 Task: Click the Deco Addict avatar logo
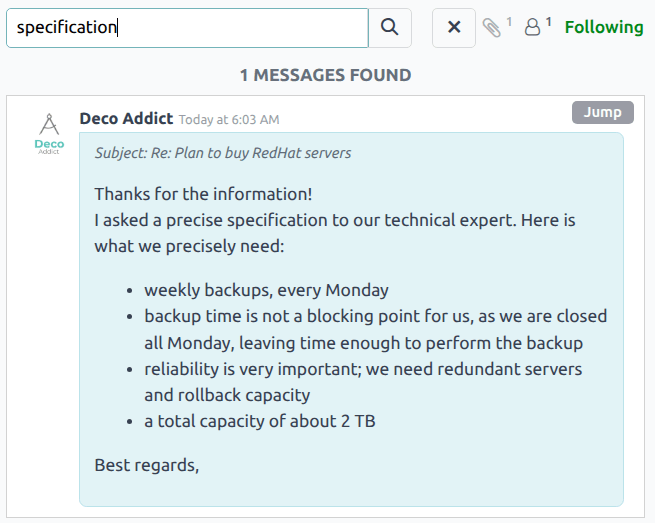coord(49,135)
